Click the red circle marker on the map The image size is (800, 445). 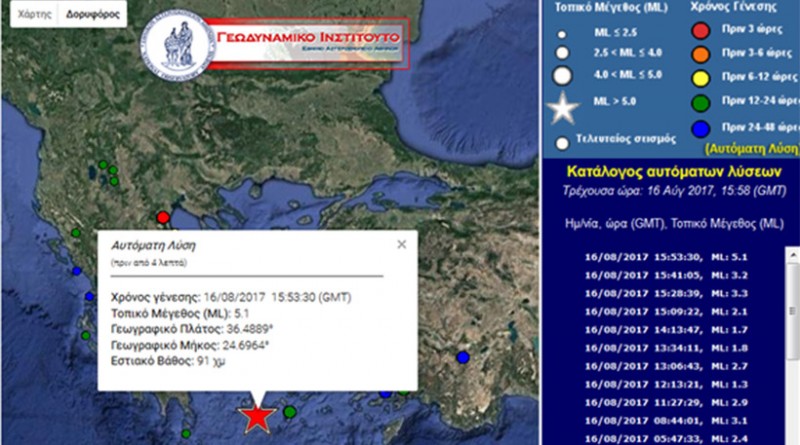click(164, 217)
